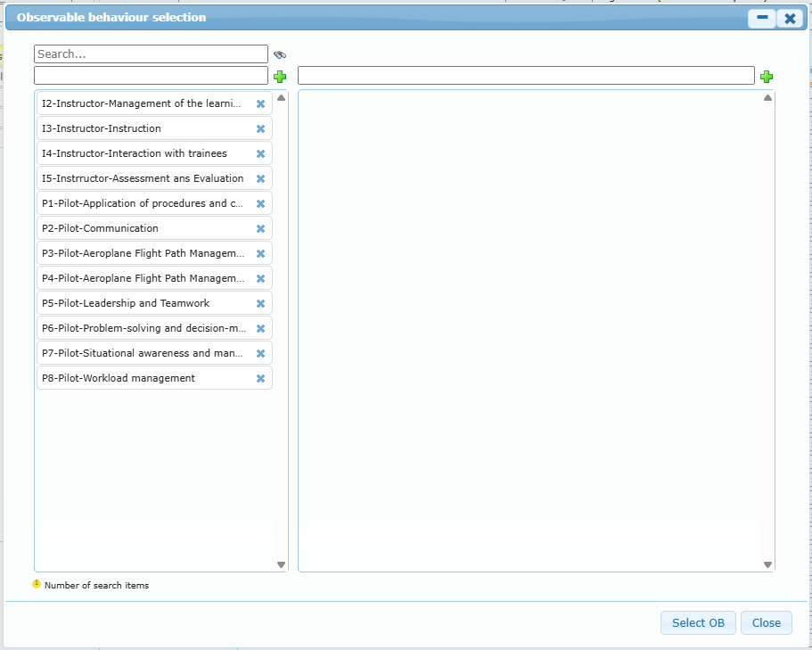812x650 pixels.
Task: Click the right new item text field
Action: tap(526, 75)
